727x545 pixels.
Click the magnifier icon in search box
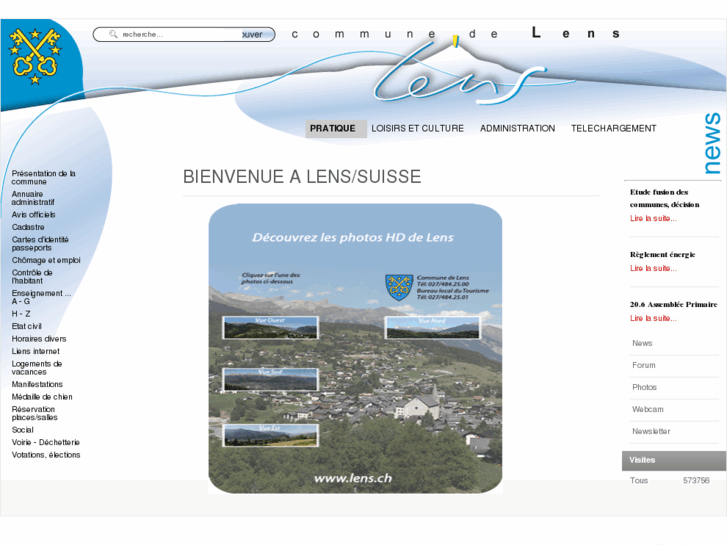(113, 34)
